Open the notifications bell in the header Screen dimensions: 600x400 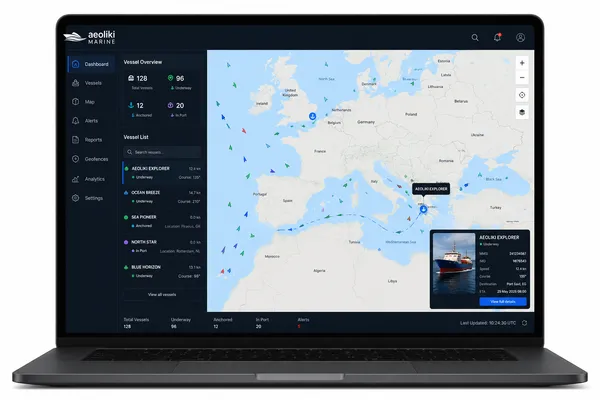497,38
